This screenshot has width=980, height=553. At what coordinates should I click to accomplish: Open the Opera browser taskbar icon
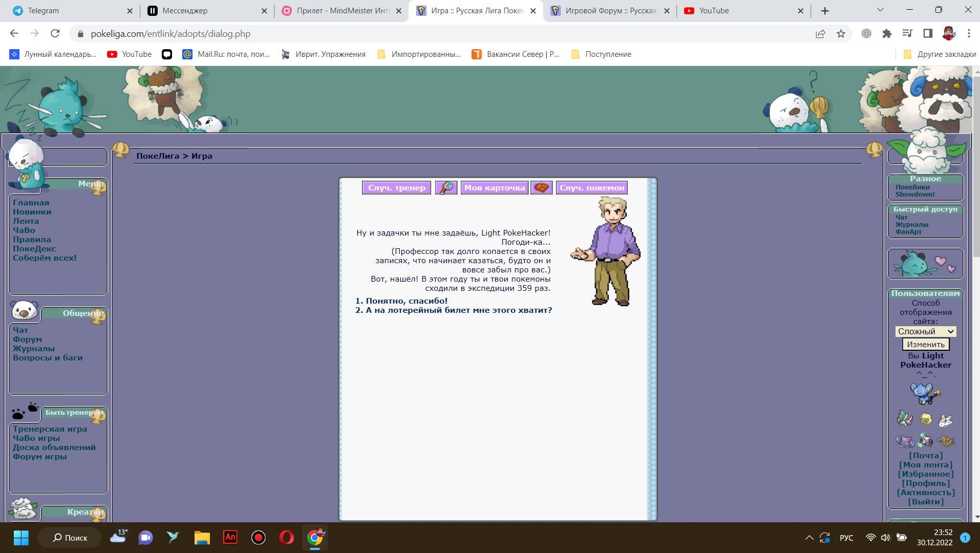tap(287, 538)
